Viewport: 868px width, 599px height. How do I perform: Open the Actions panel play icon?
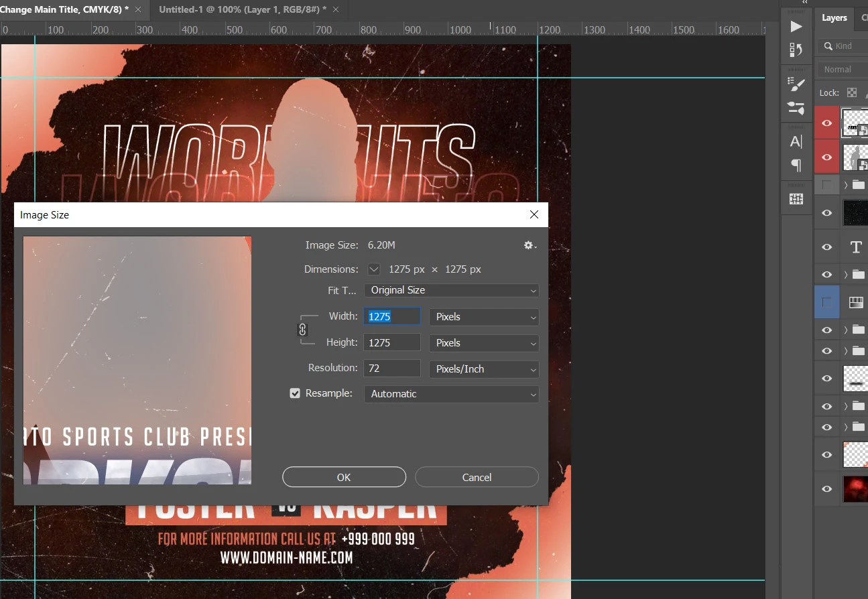(x=796, y=26)
